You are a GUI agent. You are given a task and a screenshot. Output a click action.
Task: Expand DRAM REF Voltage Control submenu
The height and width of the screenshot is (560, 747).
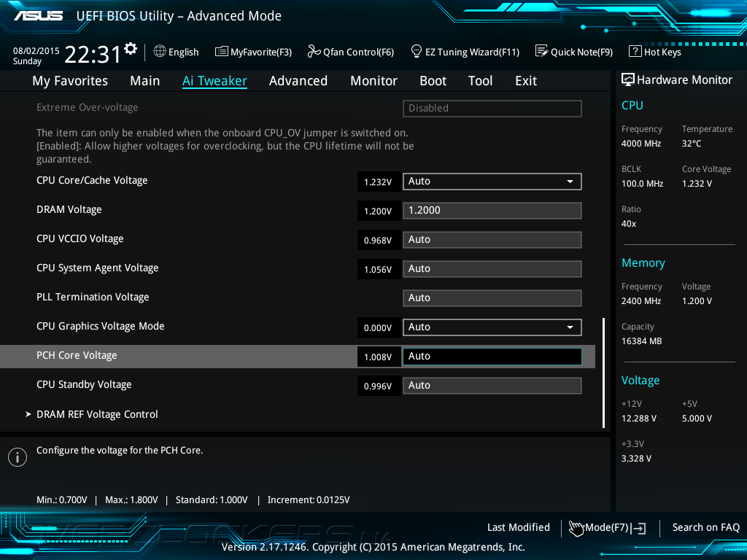click(x=97, y=414)
